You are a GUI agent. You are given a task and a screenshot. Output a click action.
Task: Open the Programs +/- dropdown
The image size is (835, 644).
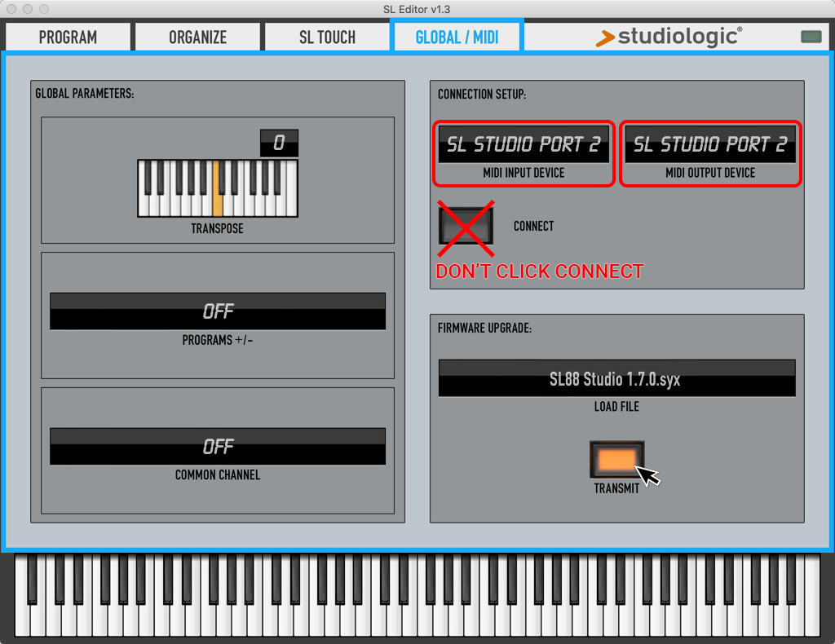click(x=217, y=311)
